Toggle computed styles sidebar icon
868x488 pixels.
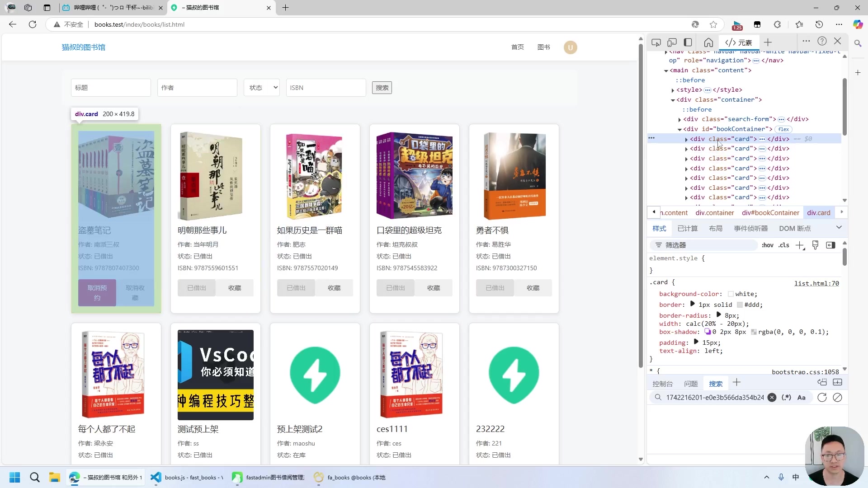coord(830,245)
